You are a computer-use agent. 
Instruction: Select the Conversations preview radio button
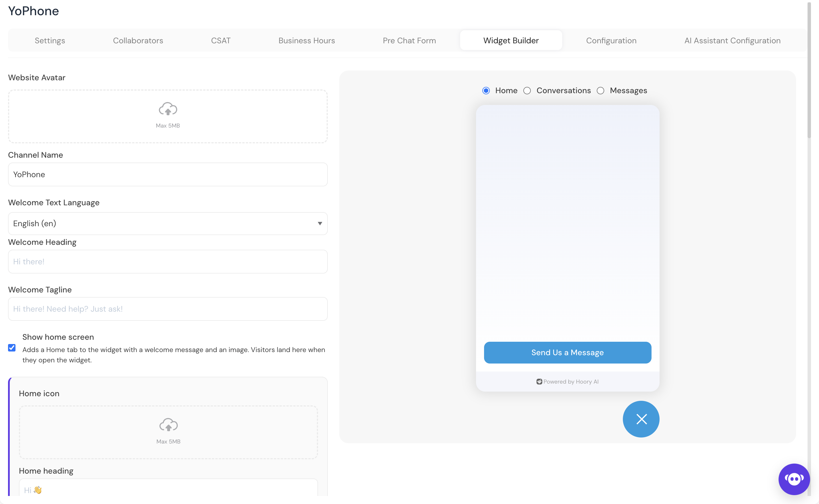tap(527, 91)
